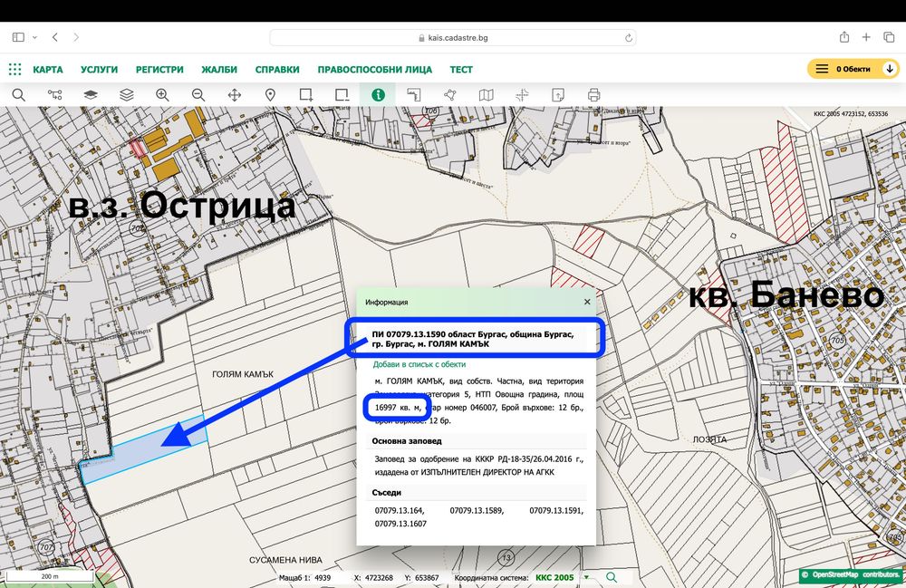Open the base layers panel
906x588 pixels.
(x=91, y=95)
